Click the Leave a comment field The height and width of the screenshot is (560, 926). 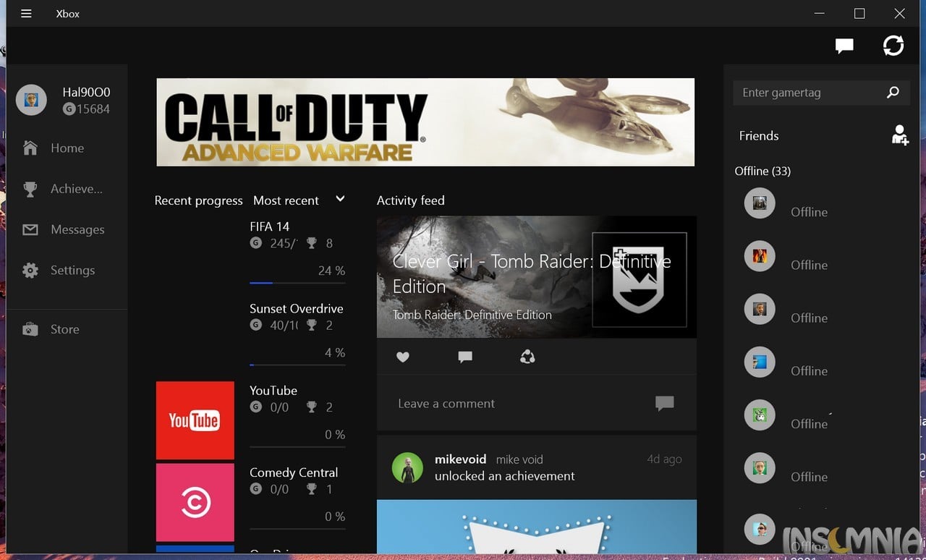click(x=537, y=404)
